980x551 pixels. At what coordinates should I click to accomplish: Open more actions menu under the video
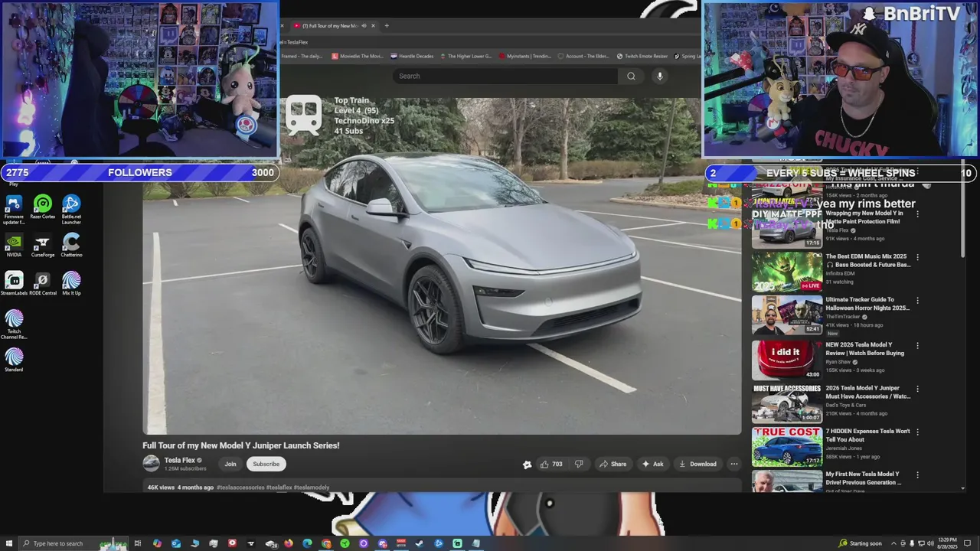point(733,464)
